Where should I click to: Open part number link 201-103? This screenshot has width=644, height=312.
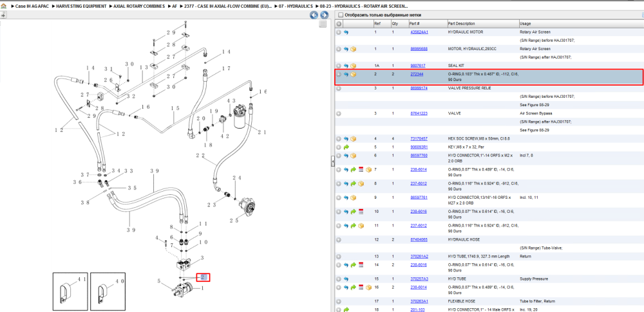(x=417, y=309)
